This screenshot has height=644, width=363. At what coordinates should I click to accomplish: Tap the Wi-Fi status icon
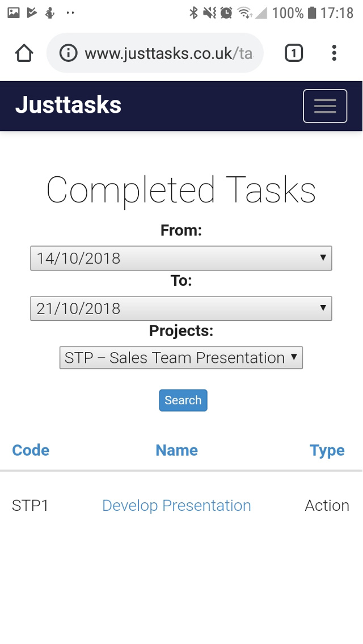tap(244, 12)
